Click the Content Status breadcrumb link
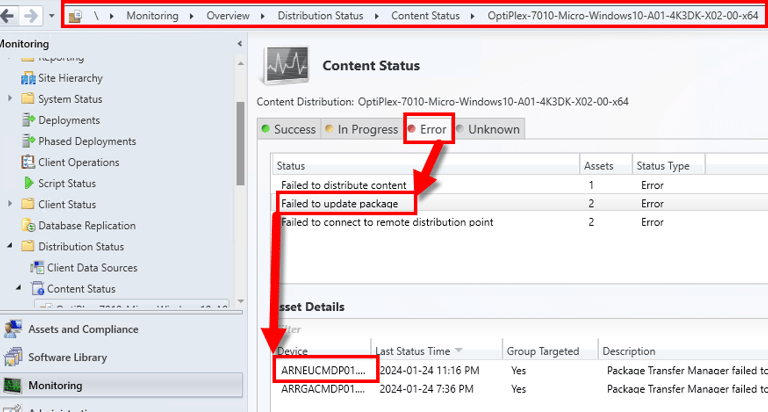The height and width of the screenshot is (412, 768). point(425,16)
